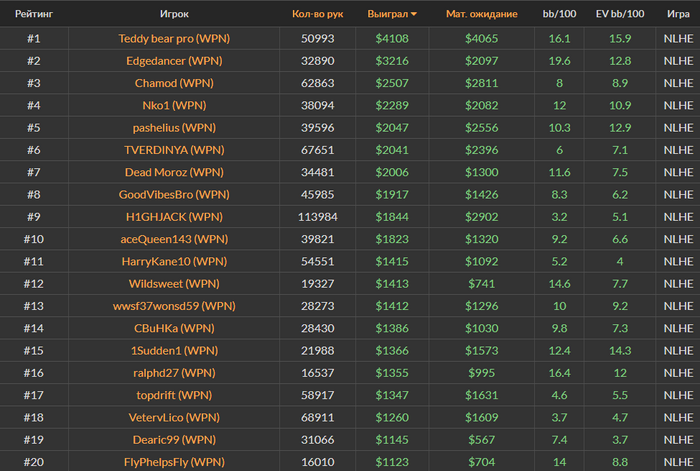Click hands count 113984
The height and width of the screenshot is (471, 700).
point(317,217)
